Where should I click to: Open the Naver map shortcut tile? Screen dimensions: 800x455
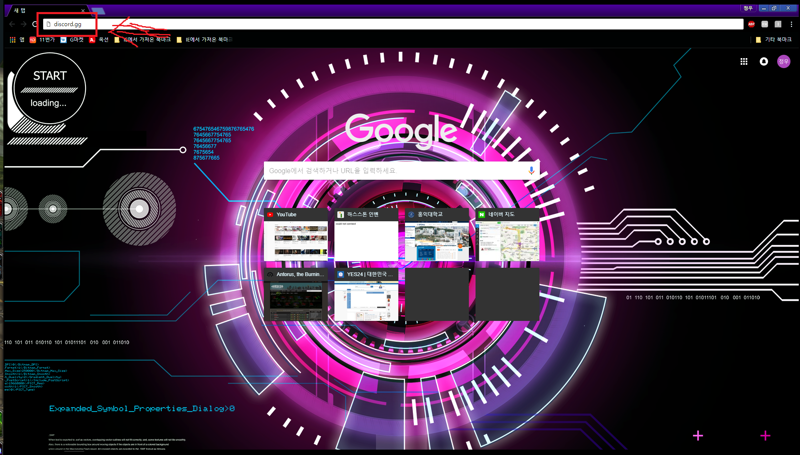pos(507,235)
